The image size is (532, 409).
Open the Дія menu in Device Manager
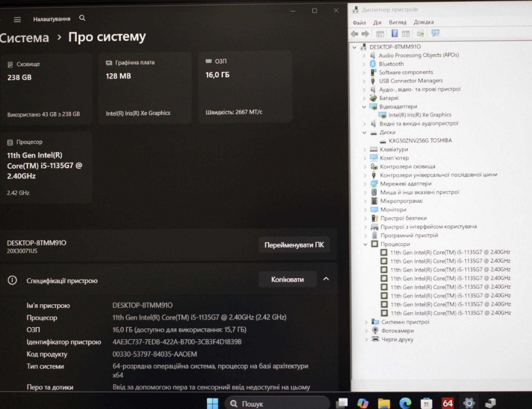(x=377, y=23)
